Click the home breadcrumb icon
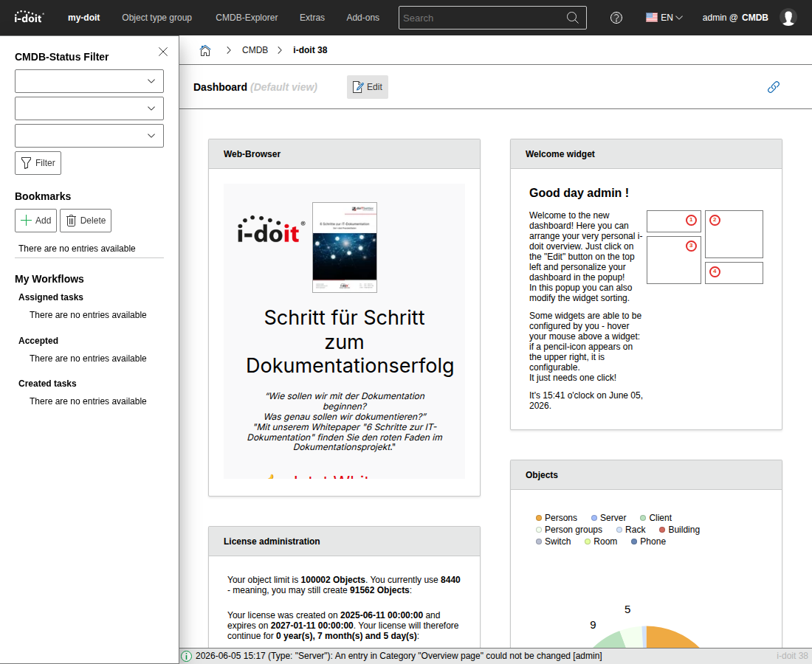The image size is (812, 664). pyautogui.click(x=205, y=50)
